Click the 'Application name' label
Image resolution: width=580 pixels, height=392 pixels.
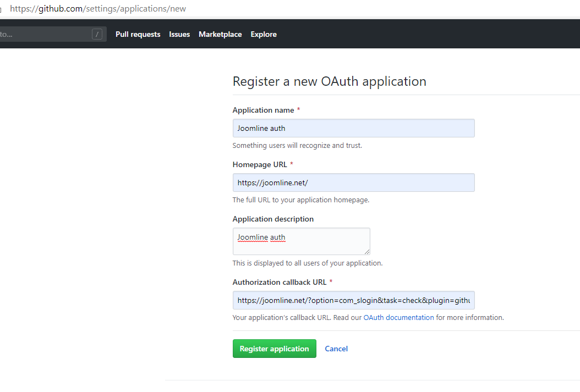pos(263,110)
